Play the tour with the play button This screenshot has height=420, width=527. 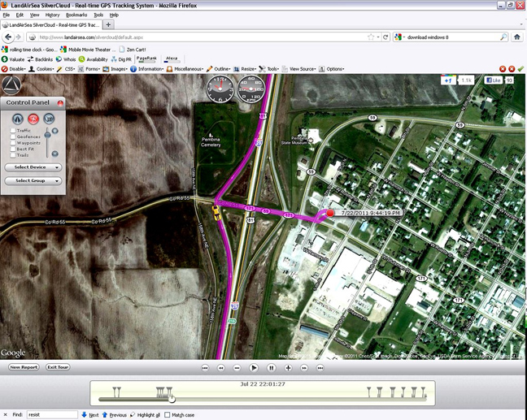point(254,368)
